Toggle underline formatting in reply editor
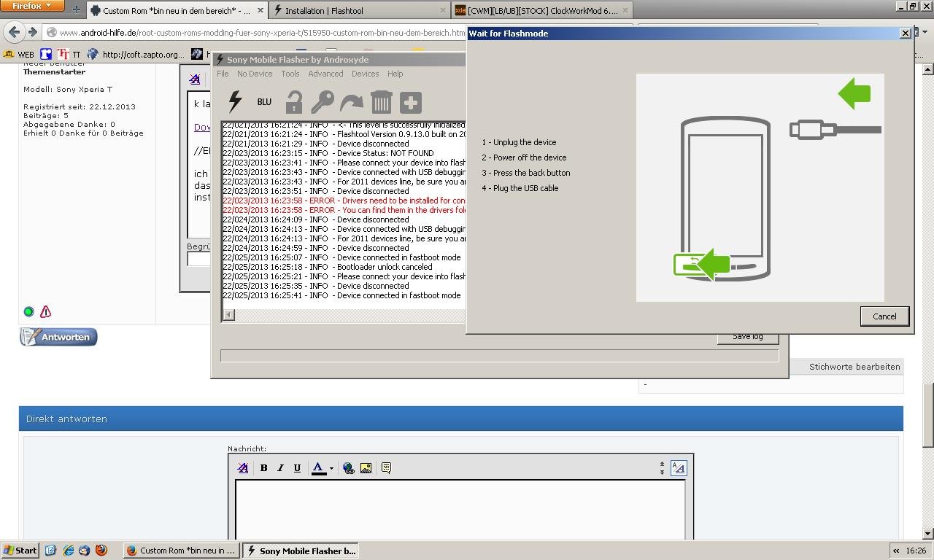This screenshot has height=560, width=934. pyautogui.click(x=297, y=468)
